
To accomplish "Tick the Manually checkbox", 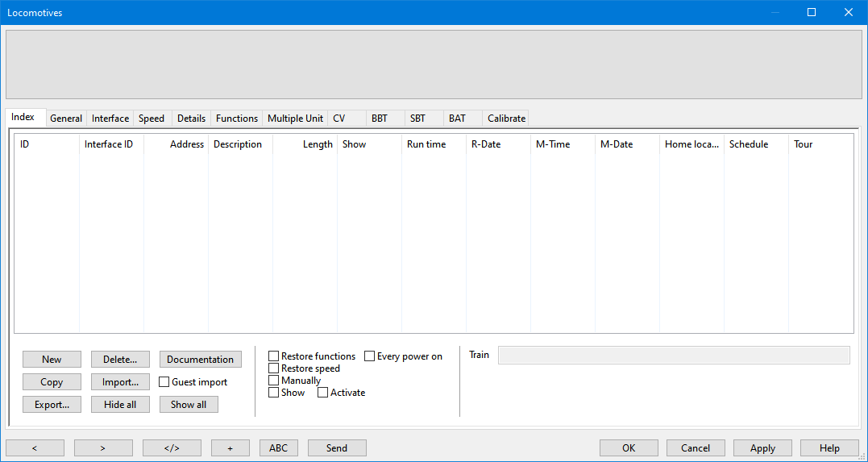I will click(274, 381).
